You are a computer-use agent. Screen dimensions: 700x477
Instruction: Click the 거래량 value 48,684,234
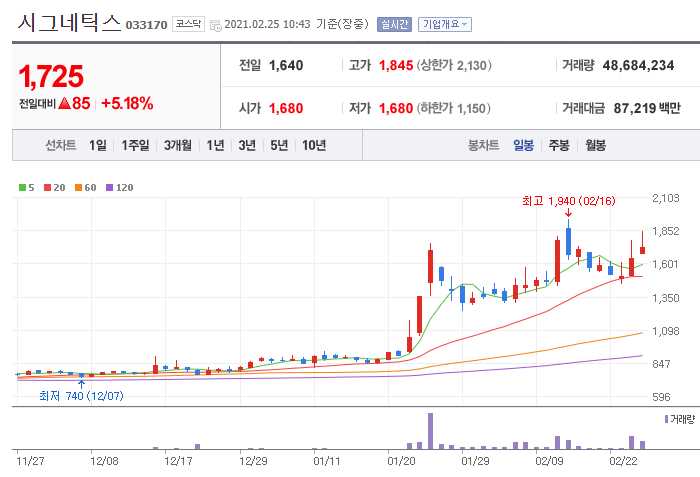pyautogui.click(x=638, y=66)
